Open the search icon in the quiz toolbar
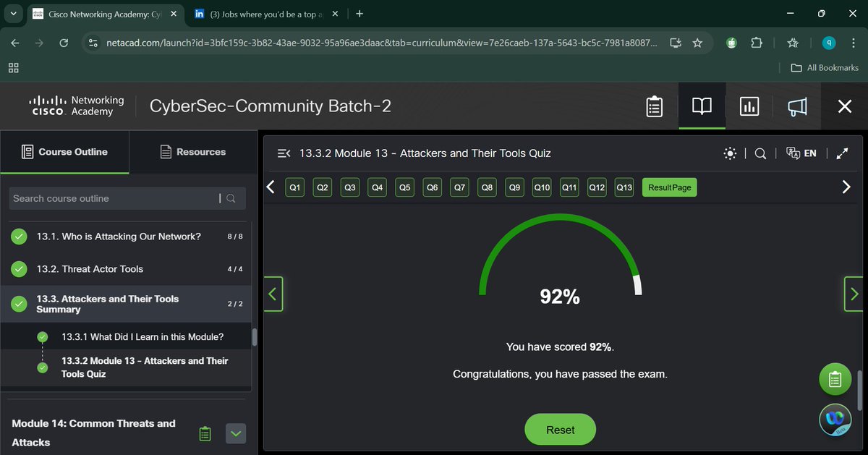 [x=759, y=153]
